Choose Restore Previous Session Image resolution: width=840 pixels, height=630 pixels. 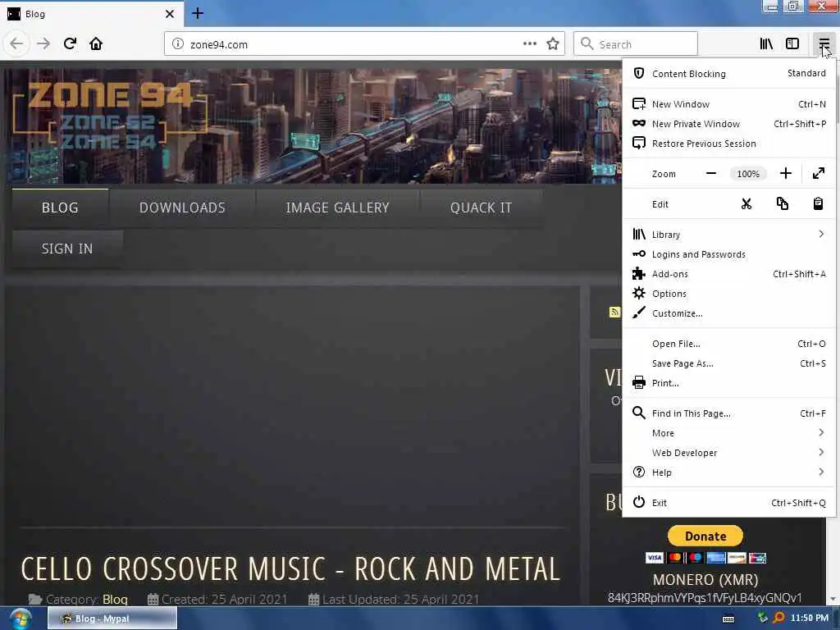(x=729, y=144)
